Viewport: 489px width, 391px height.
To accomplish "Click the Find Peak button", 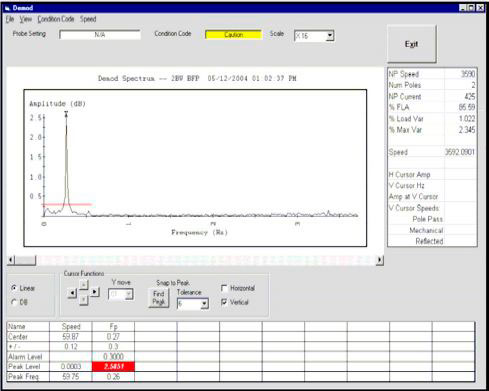I will coord(159,298).
